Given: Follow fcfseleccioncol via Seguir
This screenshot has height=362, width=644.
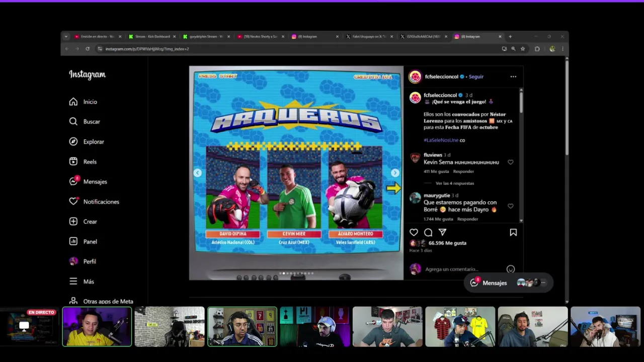Looking at the screenshot, I should tap(476, 76).
